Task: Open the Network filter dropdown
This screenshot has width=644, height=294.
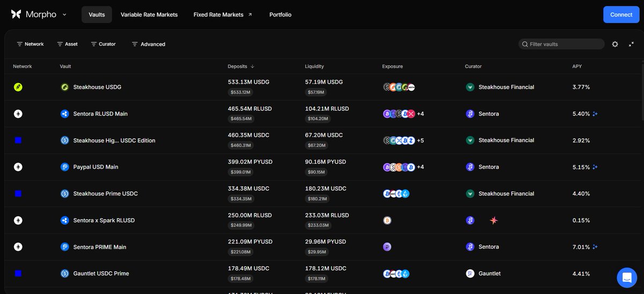Action: [x=30, y=44]
